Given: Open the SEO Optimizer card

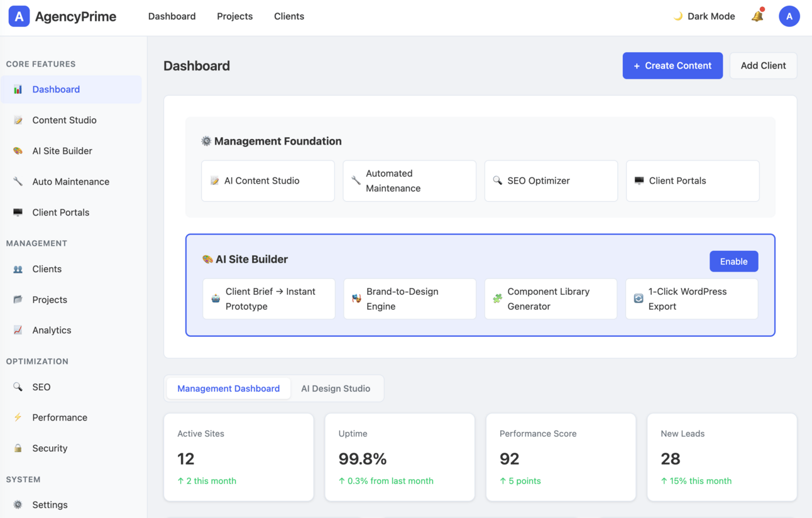Looking at the screenshot, I should (551, 181).
